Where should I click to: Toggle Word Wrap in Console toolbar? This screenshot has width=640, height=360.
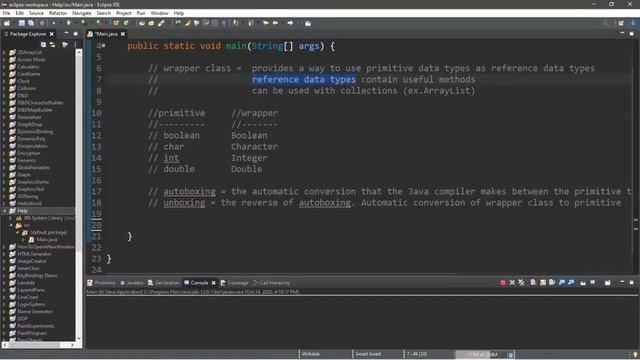[552, 282]
